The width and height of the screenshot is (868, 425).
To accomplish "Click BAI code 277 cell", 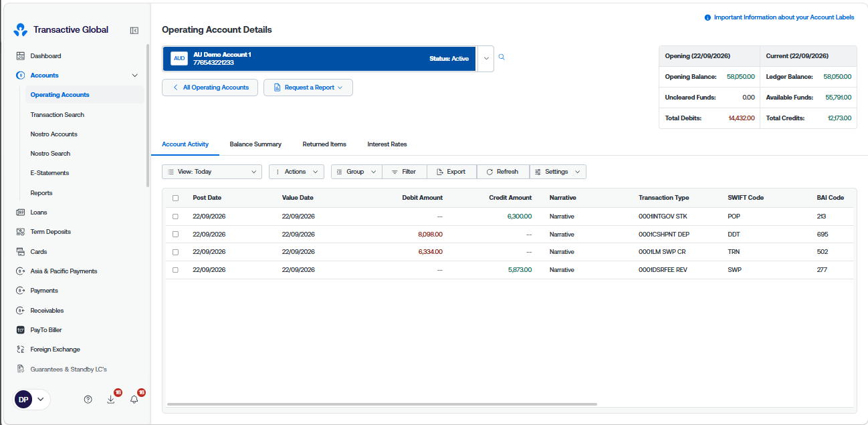I will click(x=822, y=270).
